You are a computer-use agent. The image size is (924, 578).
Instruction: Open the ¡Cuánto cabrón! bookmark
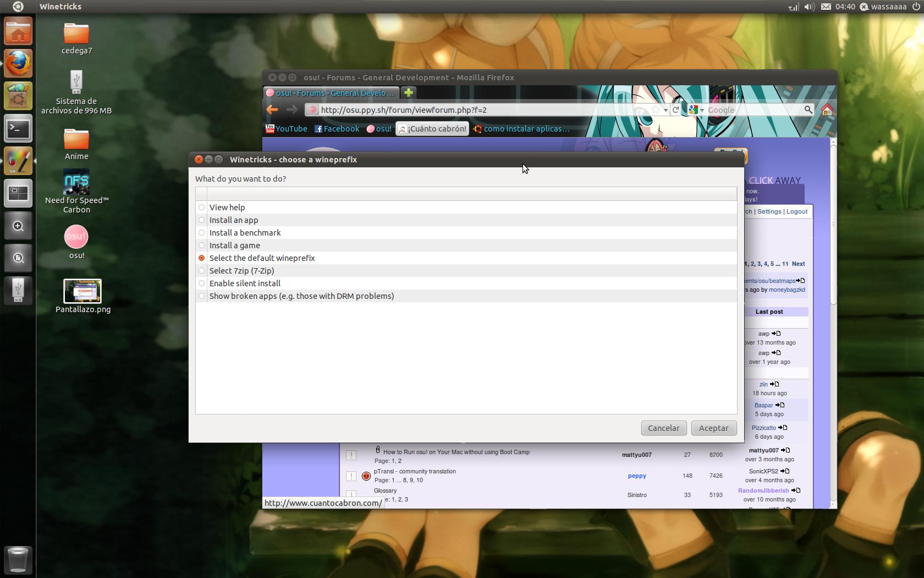point(432,129)
